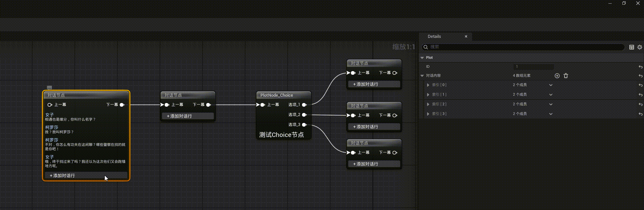Click the 上一幕 pin of the node feeding PlotNode_Choice

pos(167,105)
